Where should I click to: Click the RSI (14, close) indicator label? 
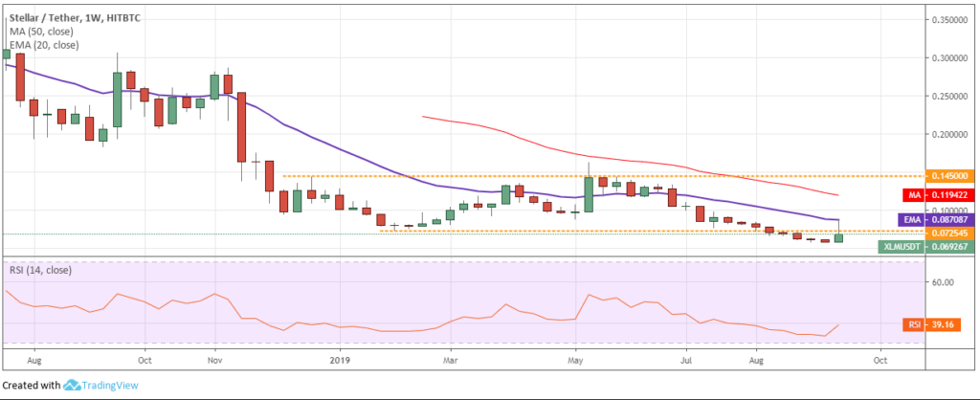(40, 271)
